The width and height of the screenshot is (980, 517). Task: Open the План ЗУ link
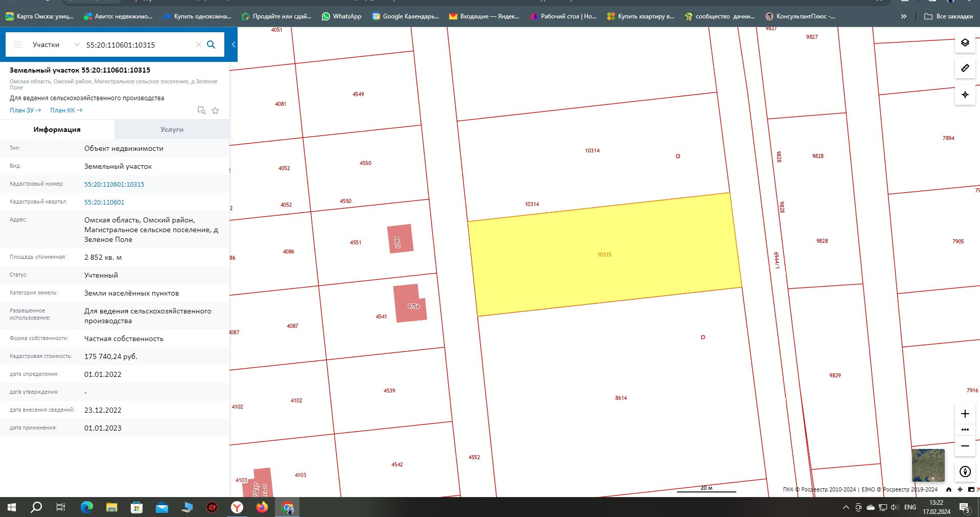coord(25,110)
